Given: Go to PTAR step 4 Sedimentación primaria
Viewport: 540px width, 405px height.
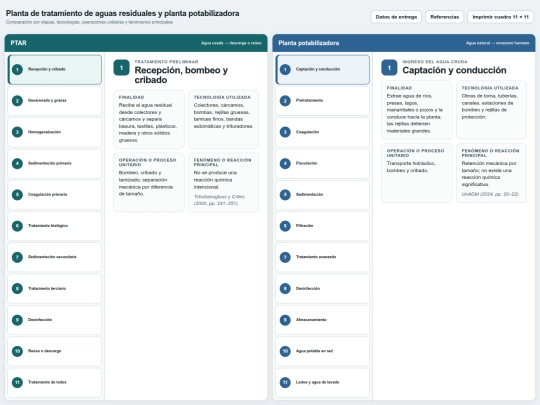Looking at the screenshot, I should (x=55, y=163).
